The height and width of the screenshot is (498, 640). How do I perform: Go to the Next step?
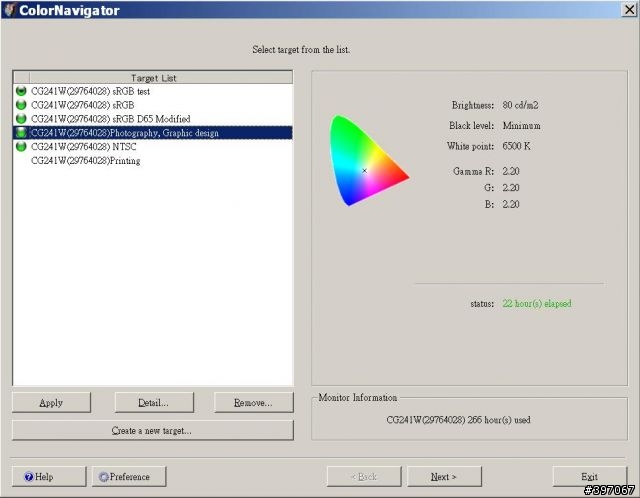(x=444, y=476)
